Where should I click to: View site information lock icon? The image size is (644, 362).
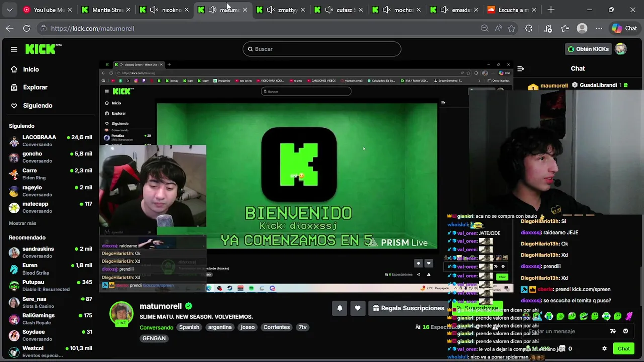pyautogui.click(x=43, y=28)
